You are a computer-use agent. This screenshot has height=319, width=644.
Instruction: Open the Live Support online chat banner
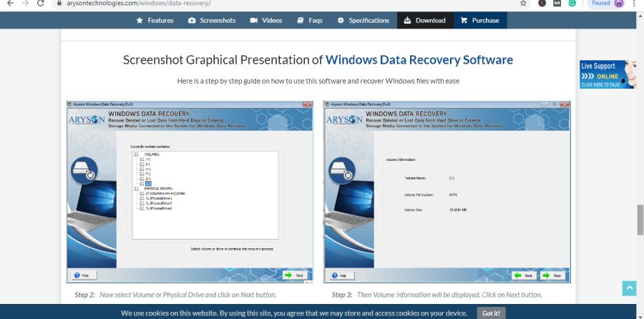coord(608,74)
